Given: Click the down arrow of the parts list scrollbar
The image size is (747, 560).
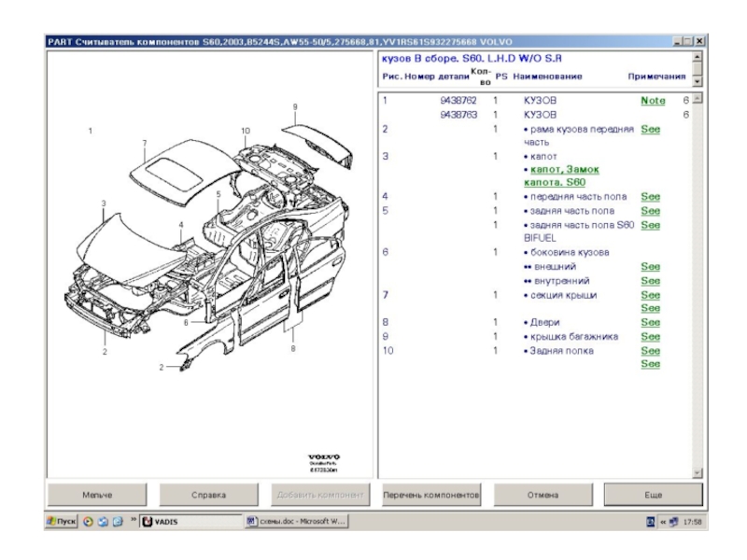Looking at the screenshot, I should (x=697, y=473).
